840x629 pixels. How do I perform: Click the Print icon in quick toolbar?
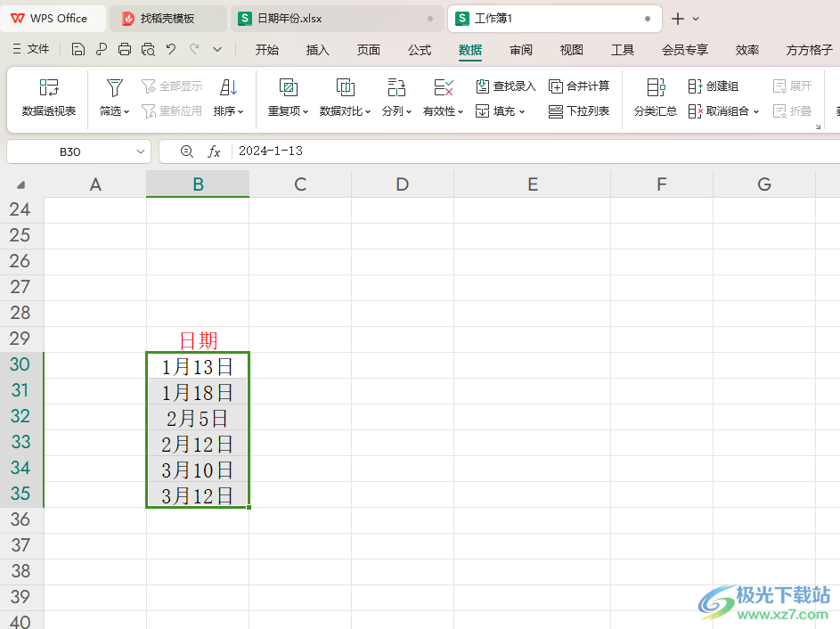click(125, 50)
